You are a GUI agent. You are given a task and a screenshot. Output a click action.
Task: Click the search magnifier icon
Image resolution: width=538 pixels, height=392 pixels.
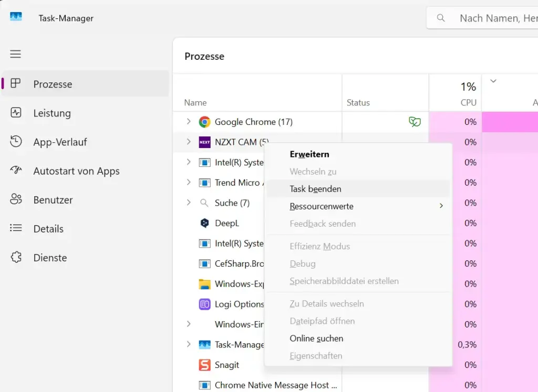point(441,18)
